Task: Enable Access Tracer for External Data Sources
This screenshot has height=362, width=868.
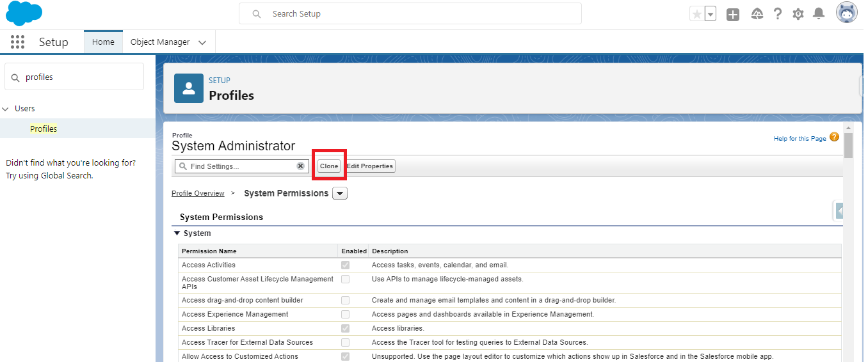Action: pyautogui.click(x=346, y=342)
